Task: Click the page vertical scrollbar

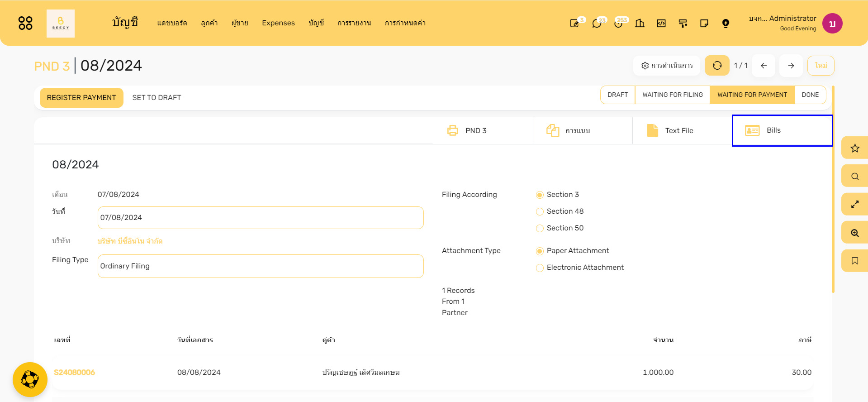Action: [x=833, y=189]
